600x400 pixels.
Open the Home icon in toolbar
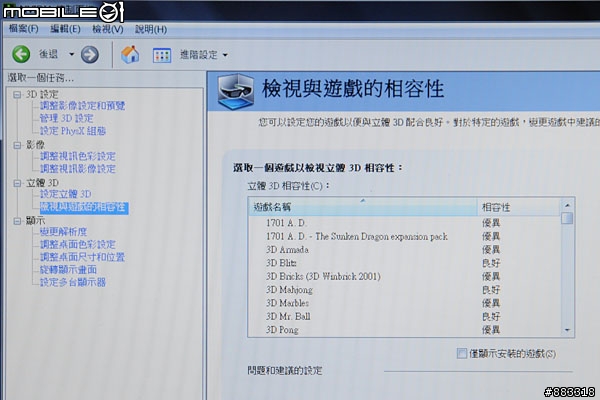coord(130,55)
